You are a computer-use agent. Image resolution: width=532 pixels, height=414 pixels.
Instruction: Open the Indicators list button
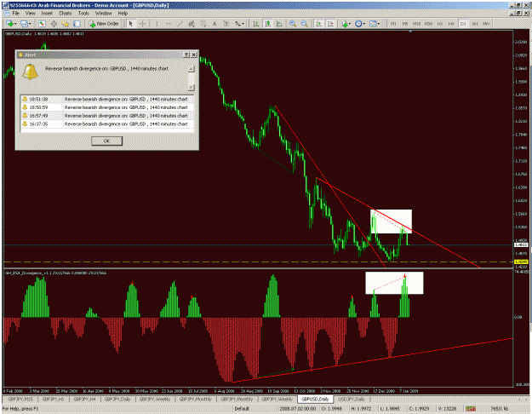pyautogui.click(x=345, y=24)
